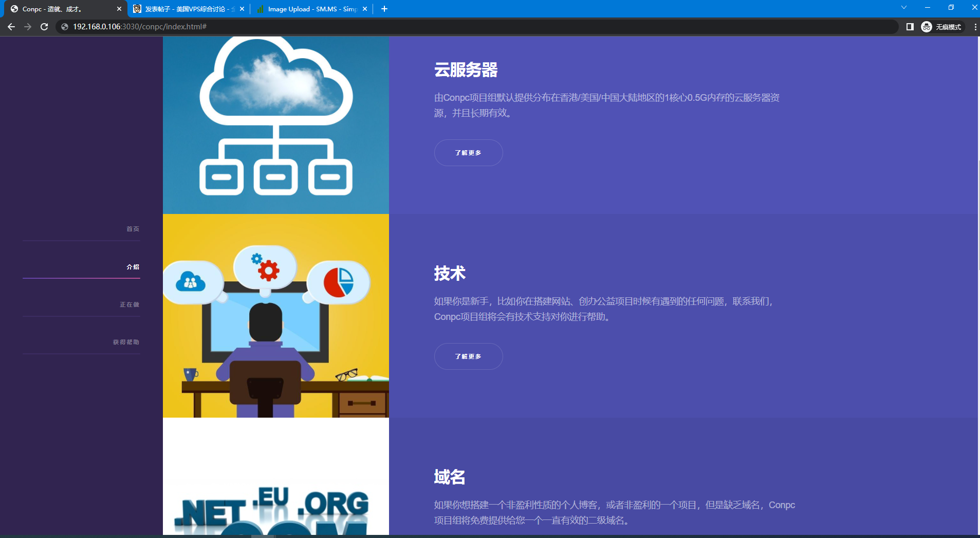Go back with the browser back arrow
Viewport: 980px width, 538px height.
11,27
